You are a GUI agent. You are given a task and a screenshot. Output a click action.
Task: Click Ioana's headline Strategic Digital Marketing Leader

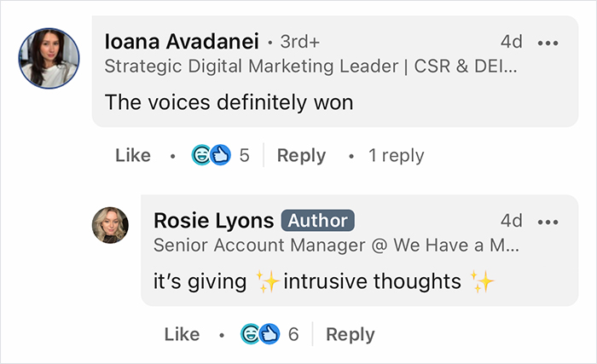point(310,65)
